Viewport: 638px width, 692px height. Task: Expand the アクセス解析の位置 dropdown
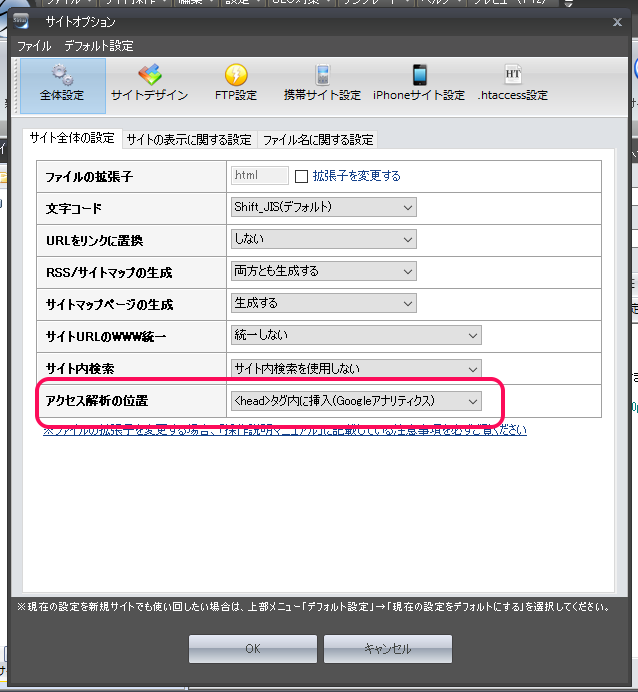[x=356, y=401]
